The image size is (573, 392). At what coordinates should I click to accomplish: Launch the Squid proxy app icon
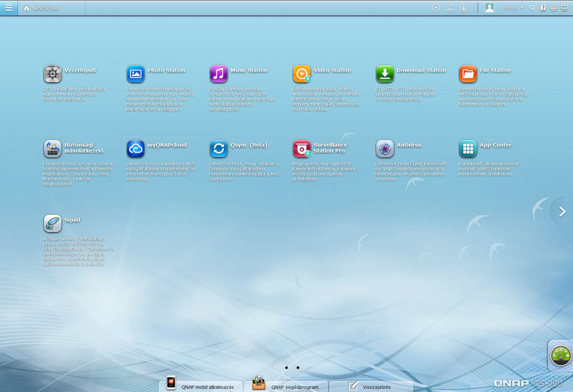[52, 224]
